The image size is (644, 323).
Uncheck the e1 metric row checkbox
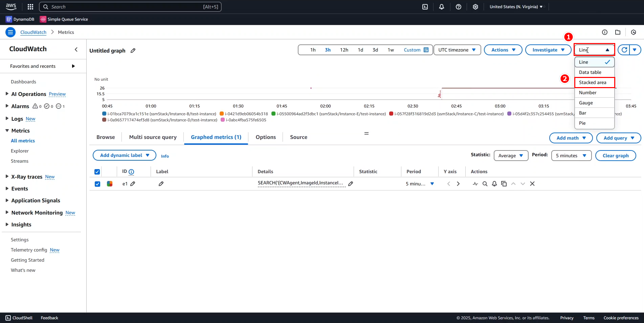point(97,184)
